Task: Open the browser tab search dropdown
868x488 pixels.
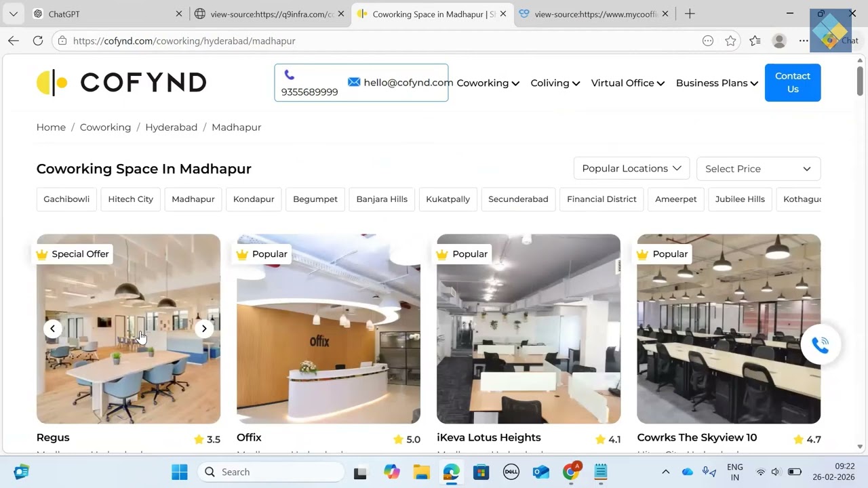Action: 13,14
